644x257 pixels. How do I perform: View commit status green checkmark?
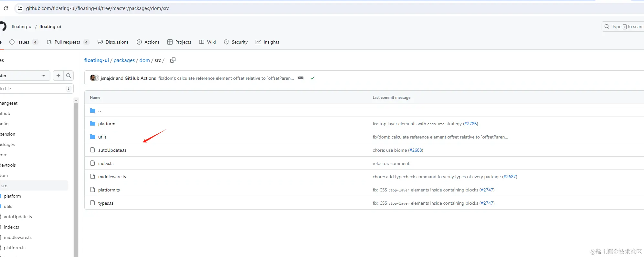tap(312, 78)
